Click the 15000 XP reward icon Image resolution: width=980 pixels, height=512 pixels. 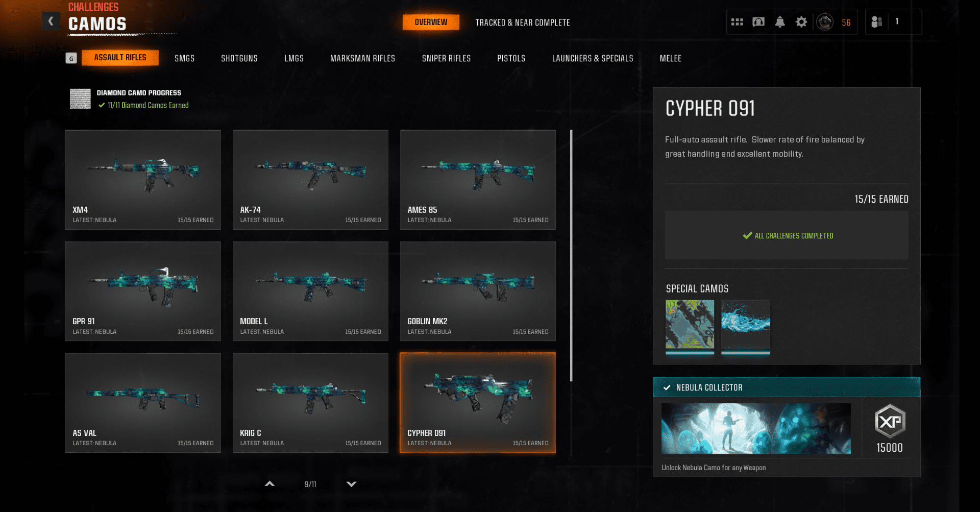(889, 422)
